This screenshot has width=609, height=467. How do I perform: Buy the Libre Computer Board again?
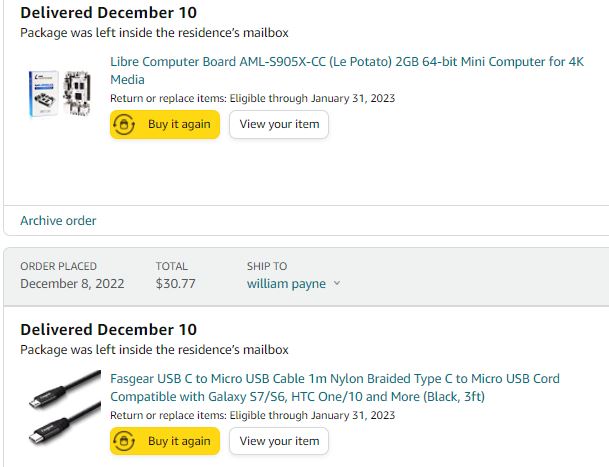pos(165,124)
